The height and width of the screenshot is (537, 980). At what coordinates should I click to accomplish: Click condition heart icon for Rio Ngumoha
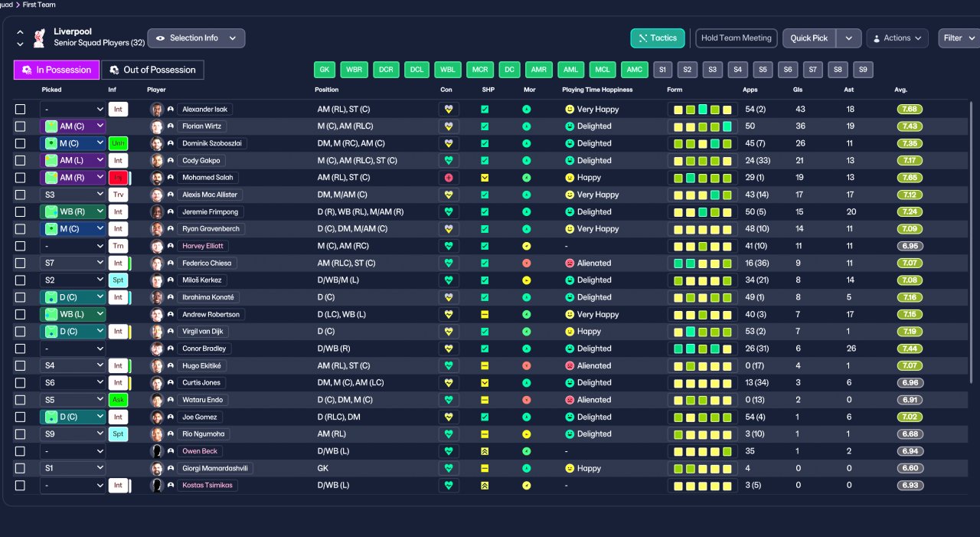click(449, 434)
